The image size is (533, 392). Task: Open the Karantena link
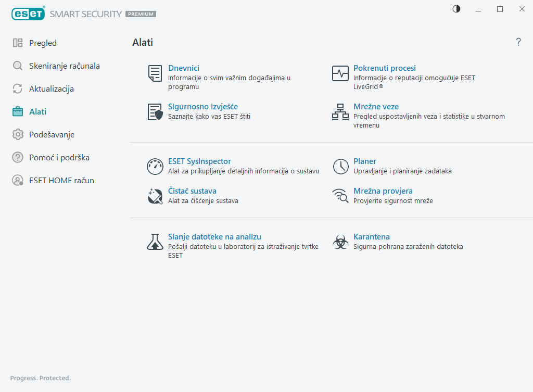[x=372, y=237]
